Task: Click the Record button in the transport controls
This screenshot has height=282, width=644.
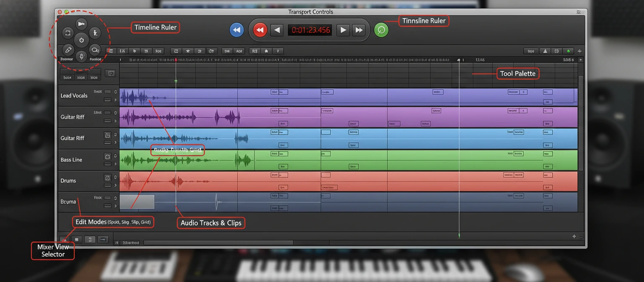Action: 260,30
